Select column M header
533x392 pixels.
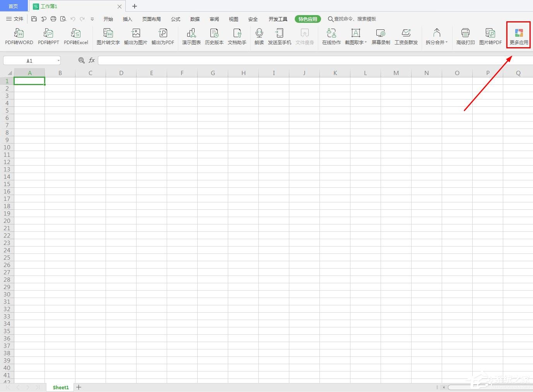[x=396, y=73]
